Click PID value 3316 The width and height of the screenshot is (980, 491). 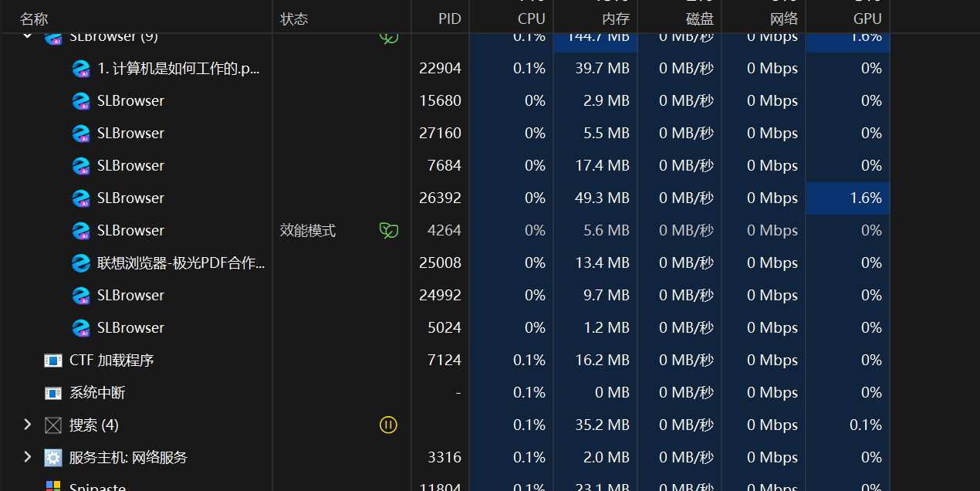[444, 458]
